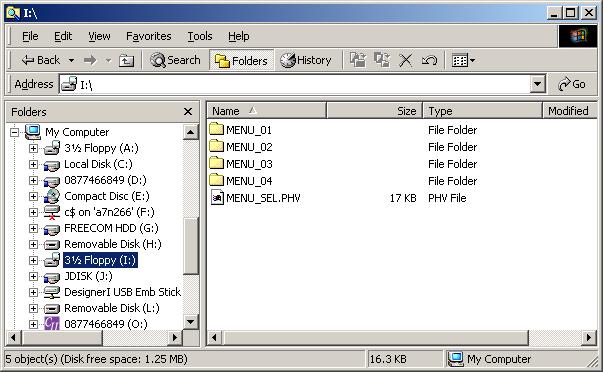Click file list horizontal scroll right arrow

click(x=589, y=338)
